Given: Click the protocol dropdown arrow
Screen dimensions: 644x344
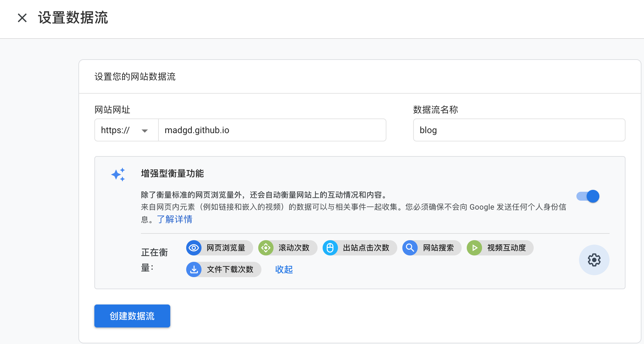Looking at the screenshot, I should tap(145, 131).
